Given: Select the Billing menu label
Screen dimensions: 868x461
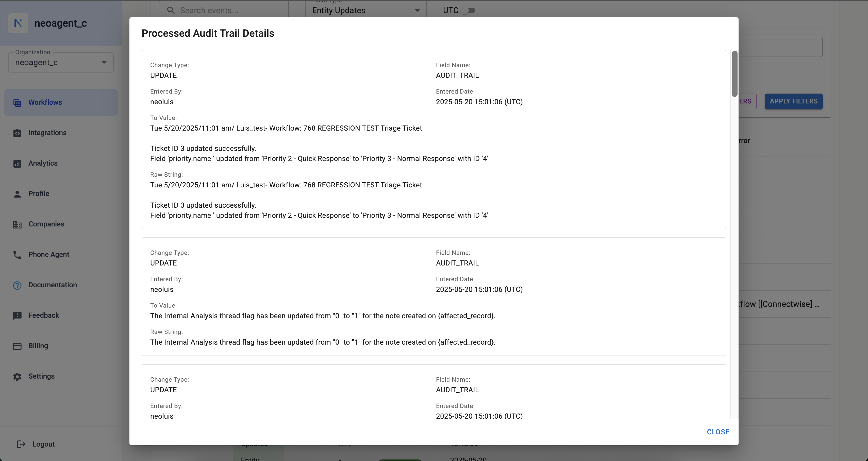Looking at the screenshot, I should pyautogui.click(x=38, y=346).
